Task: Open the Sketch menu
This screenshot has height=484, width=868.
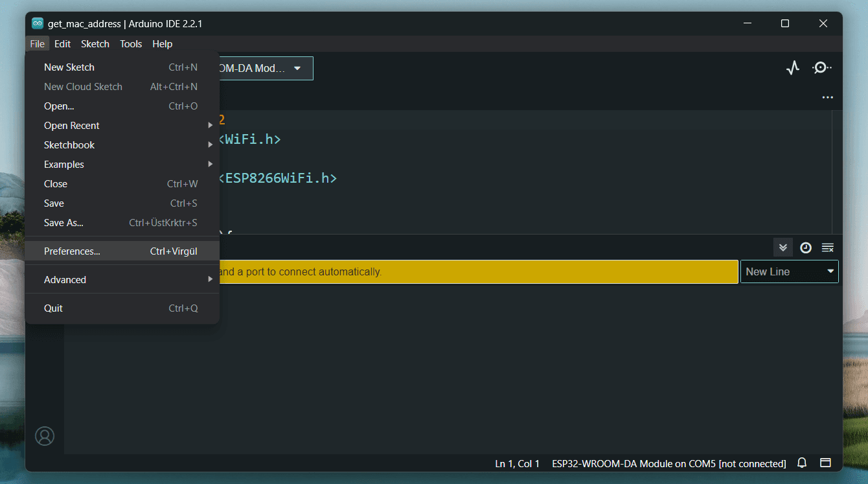Action: point(95,44)
